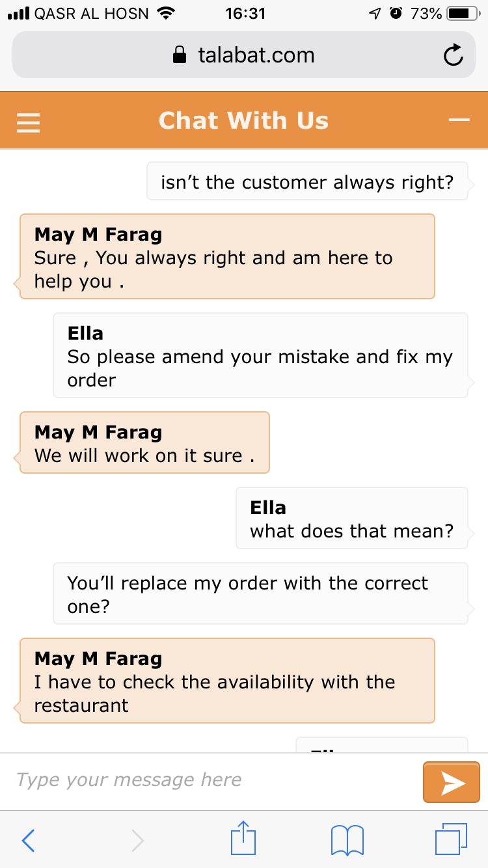Viewport: 488px width, 868px height.
Task: Tap May M Farag's "here to help you" reply
Action: [227, 257]
